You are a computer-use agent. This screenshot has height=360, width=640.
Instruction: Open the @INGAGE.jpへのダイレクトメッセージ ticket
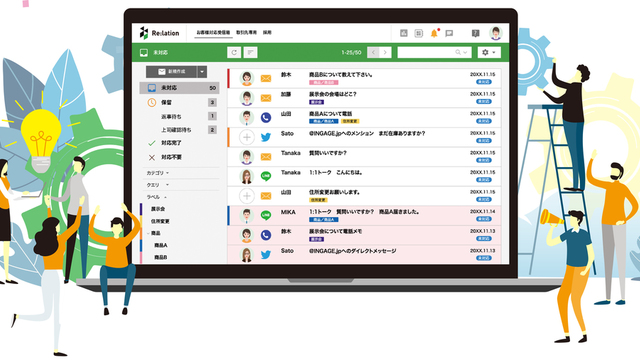[x=353, y=251]
